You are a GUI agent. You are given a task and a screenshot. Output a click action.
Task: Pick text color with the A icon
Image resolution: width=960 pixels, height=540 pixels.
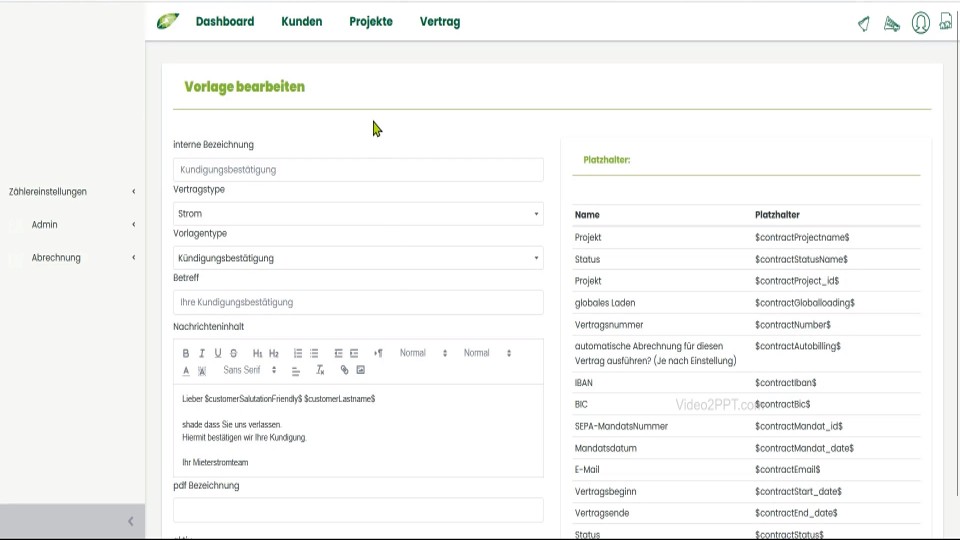[186, 371]
